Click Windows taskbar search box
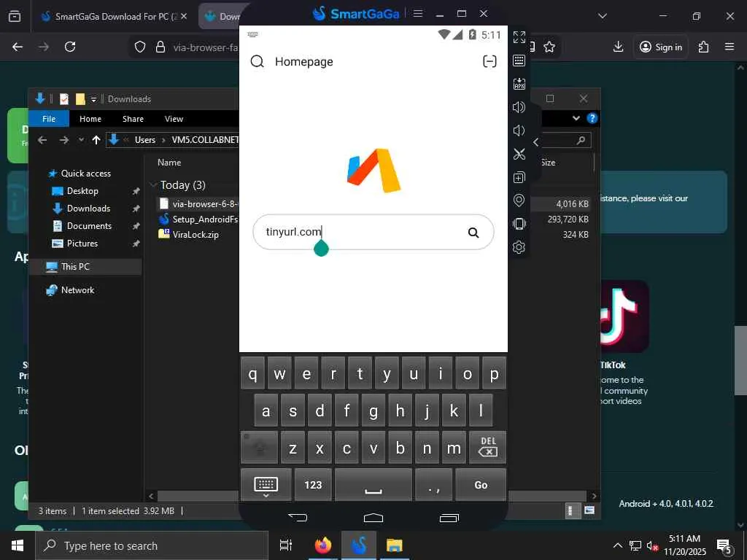Image resolution: width=747 pixels, height=560 pixels. 152,545
